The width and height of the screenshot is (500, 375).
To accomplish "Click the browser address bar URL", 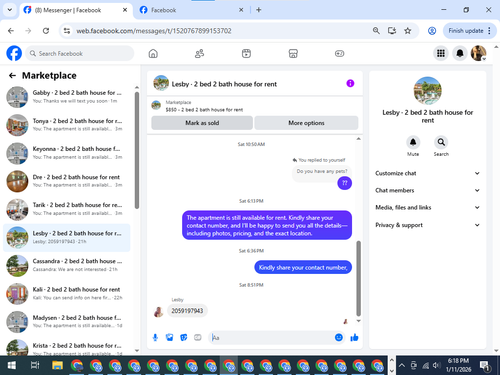I will 154,31.
